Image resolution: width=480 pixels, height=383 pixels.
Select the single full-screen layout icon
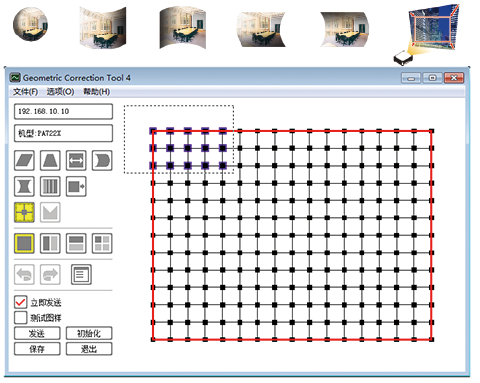click(x=24, y=243)
